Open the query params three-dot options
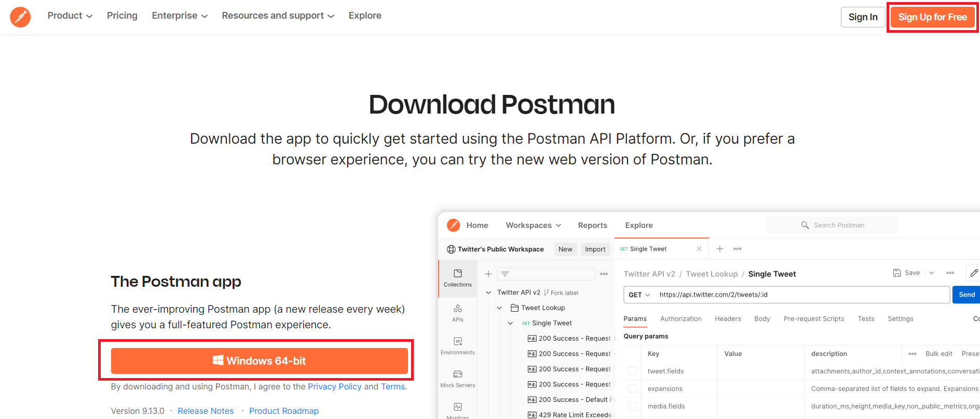The height and width of the screenshot is (419, 980). pyautogui.click(x=913, y=354)
